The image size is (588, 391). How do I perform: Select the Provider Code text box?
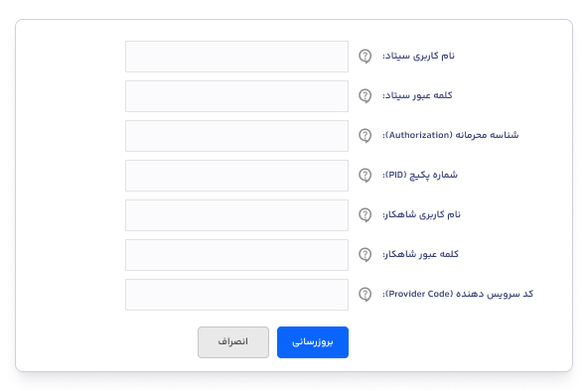point(236,295)
